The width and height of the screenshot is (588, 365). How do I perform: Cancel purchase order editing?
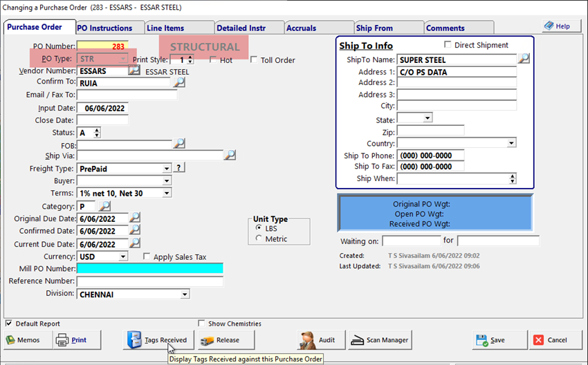[555, 340]
